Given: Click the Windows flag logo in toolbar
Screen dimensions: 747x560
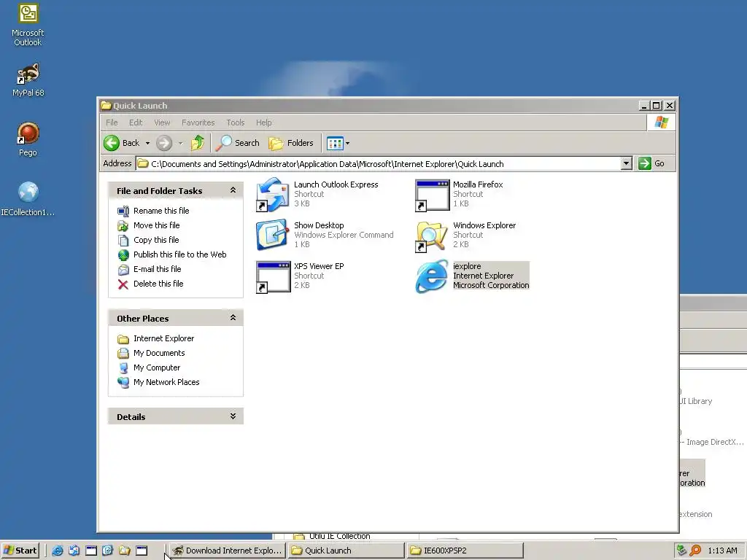Looking at the screenshot, I should click(661, 122).
